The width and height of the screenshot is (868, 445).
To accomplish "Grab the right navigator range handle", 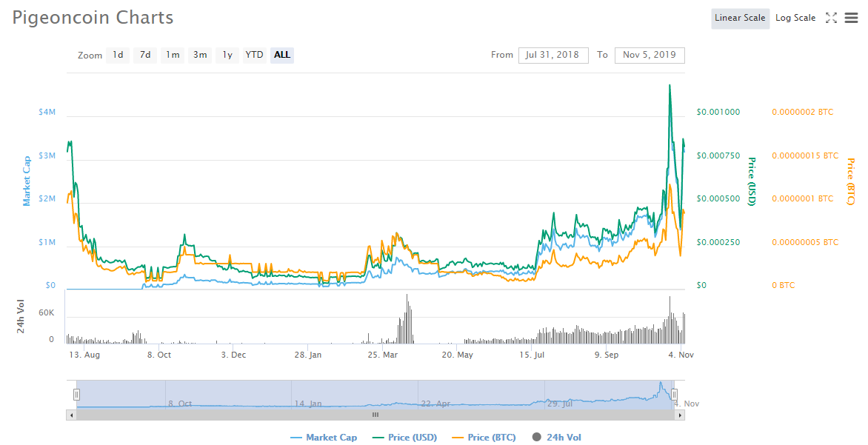I will tap(674, 394).
